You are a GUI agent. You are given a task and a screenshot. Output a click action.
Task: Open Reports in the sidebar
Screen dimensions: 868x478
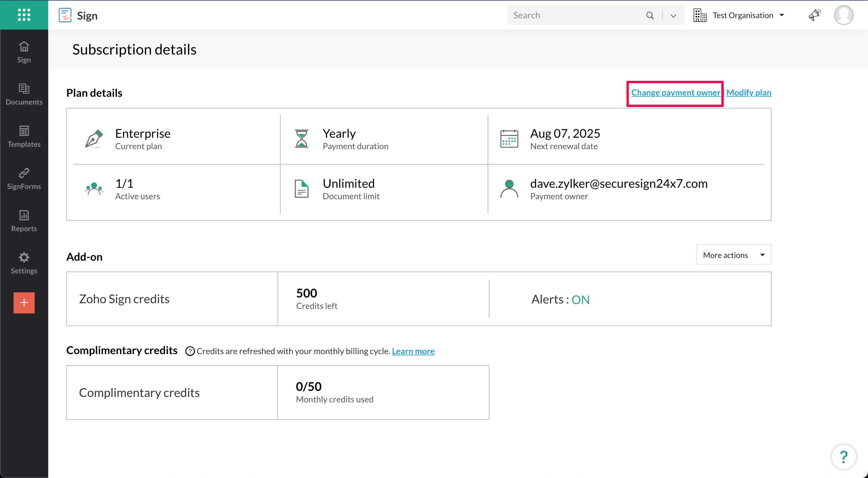pyautogui.click(x=24, y=221)
